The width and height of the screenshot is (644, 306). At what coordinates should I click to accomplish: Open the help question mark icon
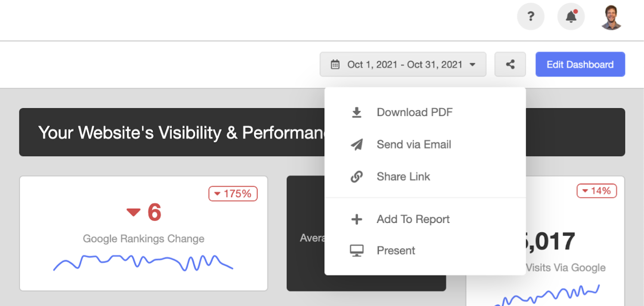point(530,16)
